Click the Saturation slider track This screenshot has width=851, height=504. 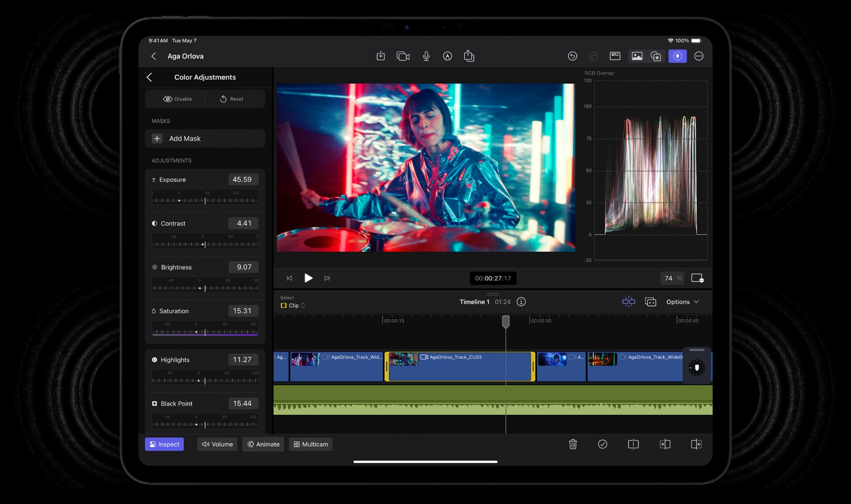205,332
